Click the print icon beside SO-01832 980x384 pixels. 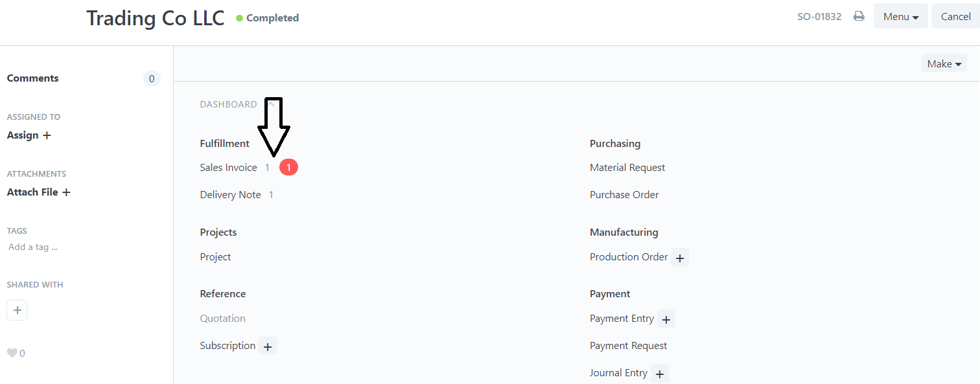(859, 17)
